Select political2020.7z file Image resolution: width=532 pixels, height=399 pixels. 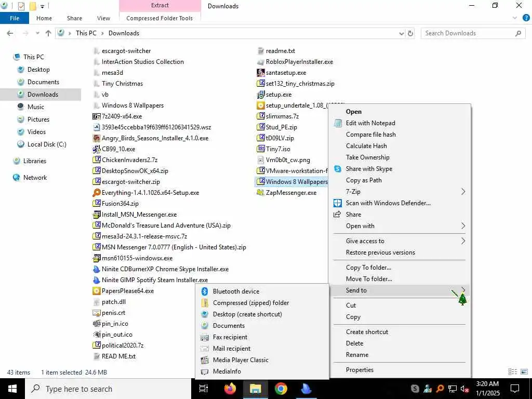pos(123,345)
